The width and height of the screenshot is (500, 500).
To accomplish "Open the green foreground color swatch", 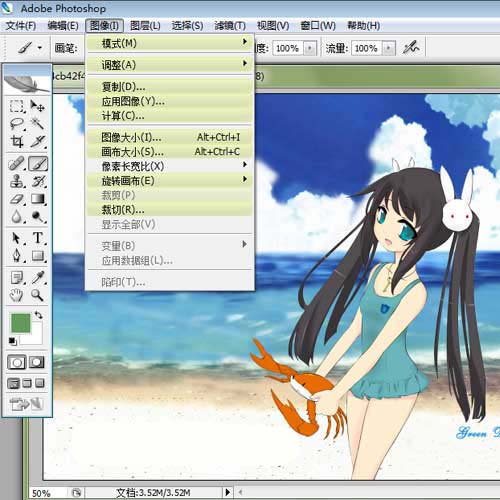I will [20, 323].
